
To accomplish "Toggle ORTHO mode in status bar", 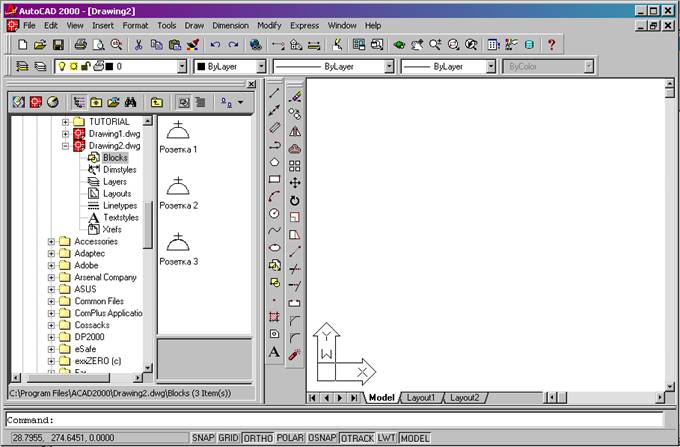I will (x=260, y=438).
